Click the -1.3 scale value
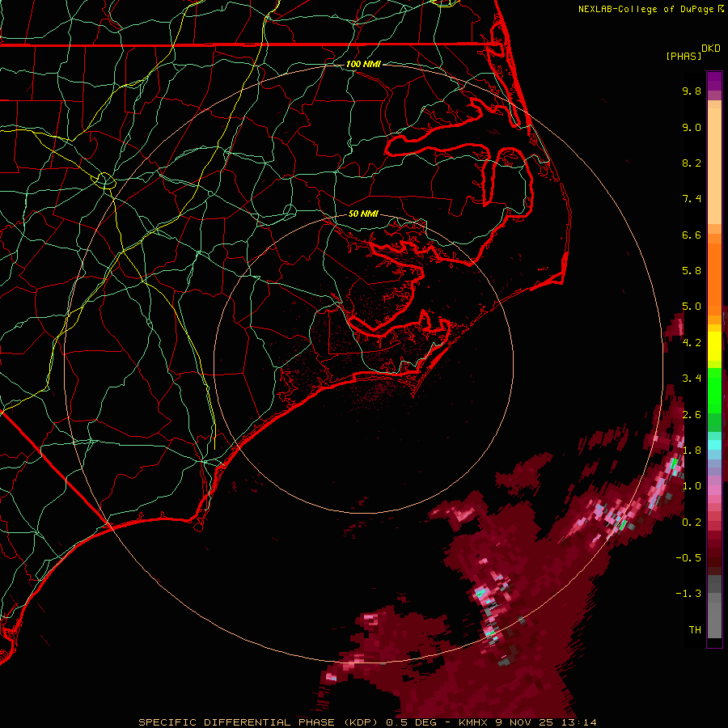The width and height of the screenshot is (728, 728). point(688,594)
